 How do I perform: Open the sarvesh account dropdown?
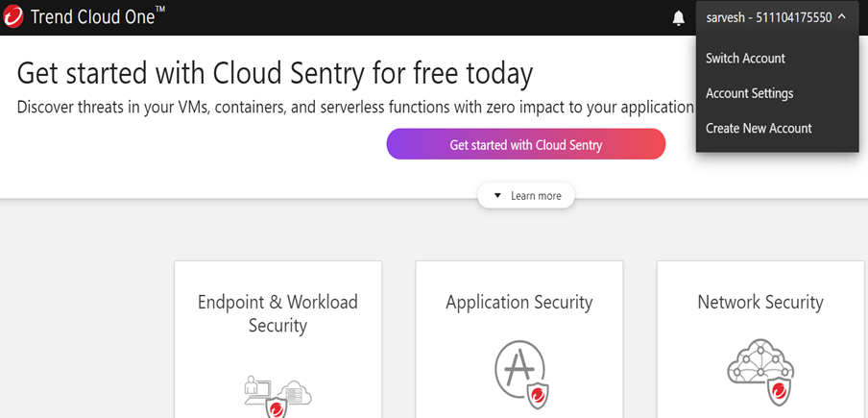[777, 17]
